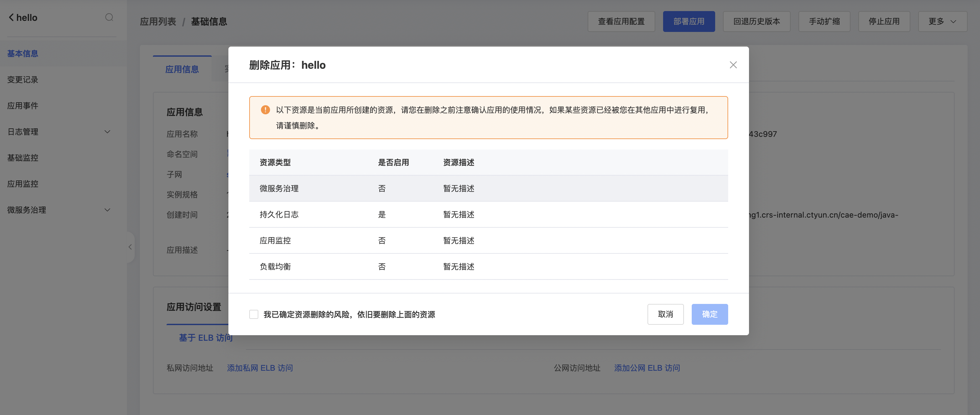The height and width of the screenshot is (415, 980).
Task: Open the 更多 dropdown menu
Action: click(942, 22)
